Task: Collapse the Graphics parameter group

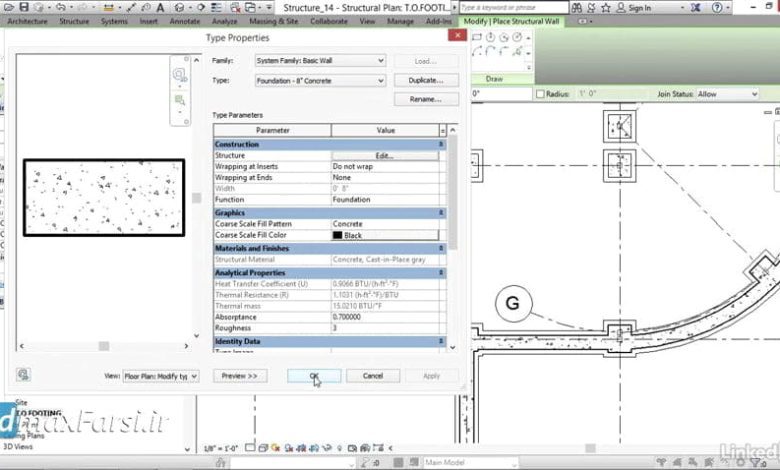Action: [441, 213]
